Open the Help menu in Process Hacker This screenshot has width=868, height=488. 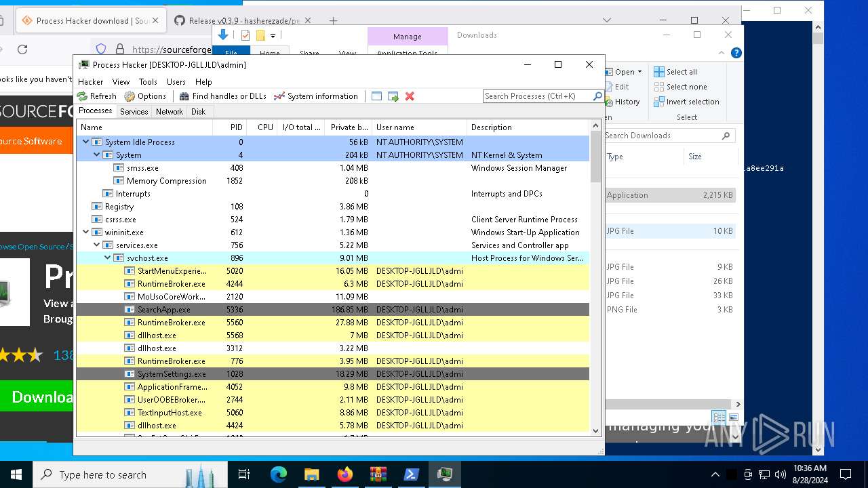click(203, 82)
